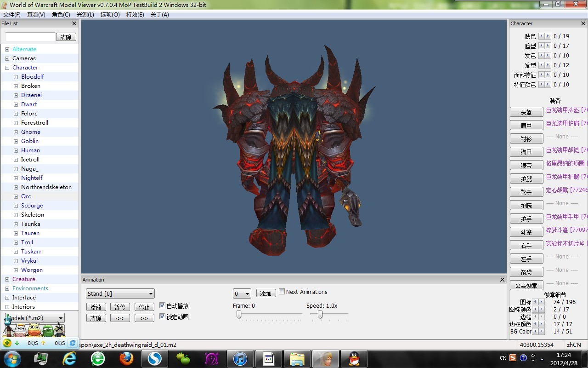The width and height of the screenshot is (588, 368).
Task: Toggle the 自动播放 checkbox
Action: 162,305
